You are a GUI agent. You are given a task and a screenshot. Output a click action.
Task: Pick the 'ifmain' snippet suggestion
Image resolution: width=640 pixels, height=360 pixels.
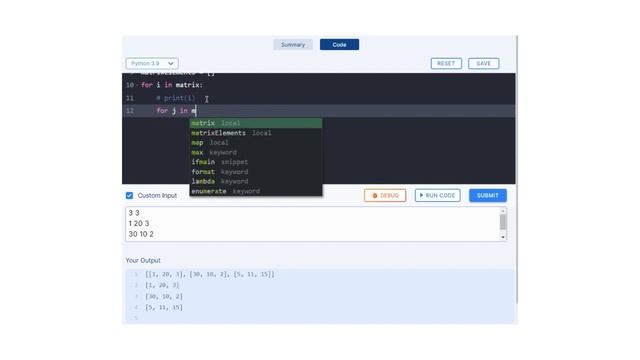click(256, 162)
